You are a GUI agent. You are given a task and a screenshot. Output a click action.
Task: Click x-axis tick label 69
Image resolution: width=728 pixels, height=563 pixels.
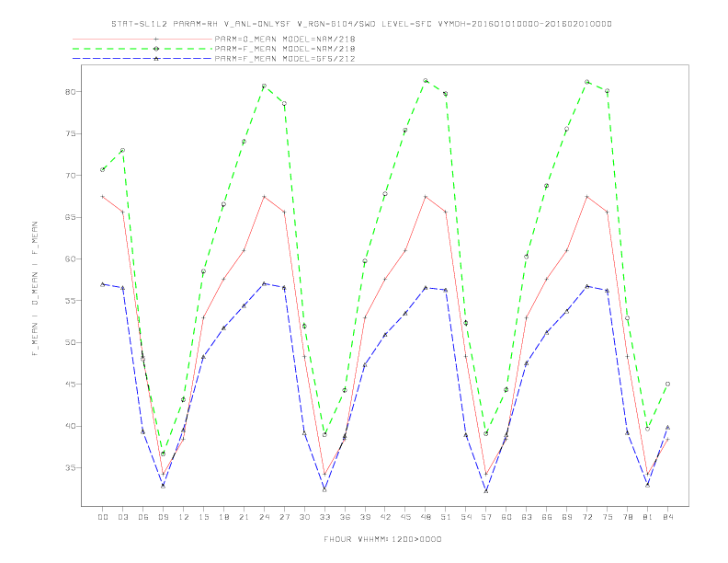pyautogui.click(x=567, y=517)
